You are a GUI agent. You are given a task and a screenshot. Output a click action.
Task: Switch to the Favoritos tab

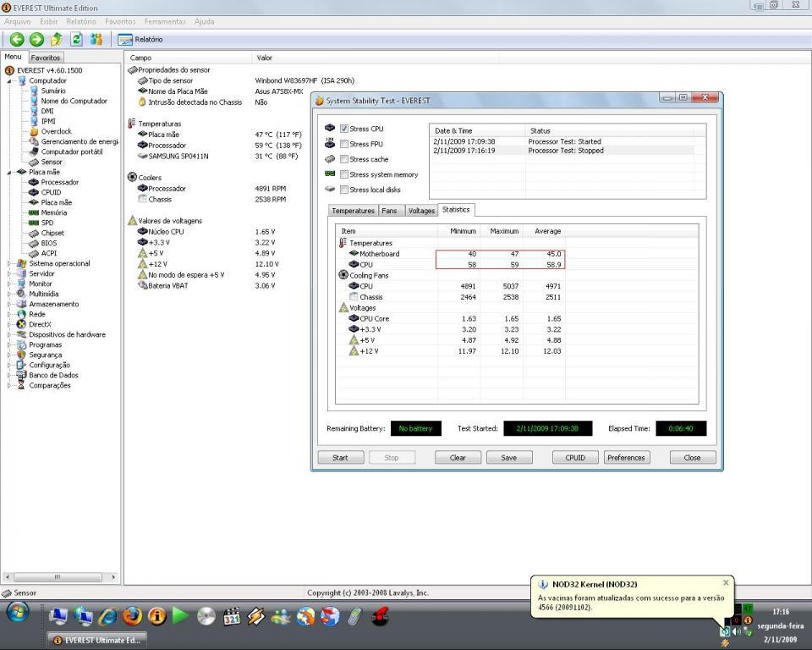click(x=45, y=58)
